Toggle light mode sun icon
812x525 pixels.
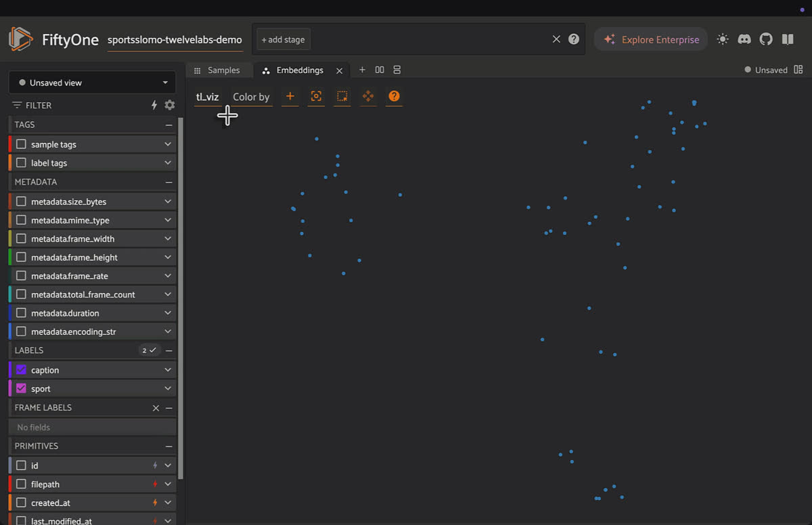[723, 39]
